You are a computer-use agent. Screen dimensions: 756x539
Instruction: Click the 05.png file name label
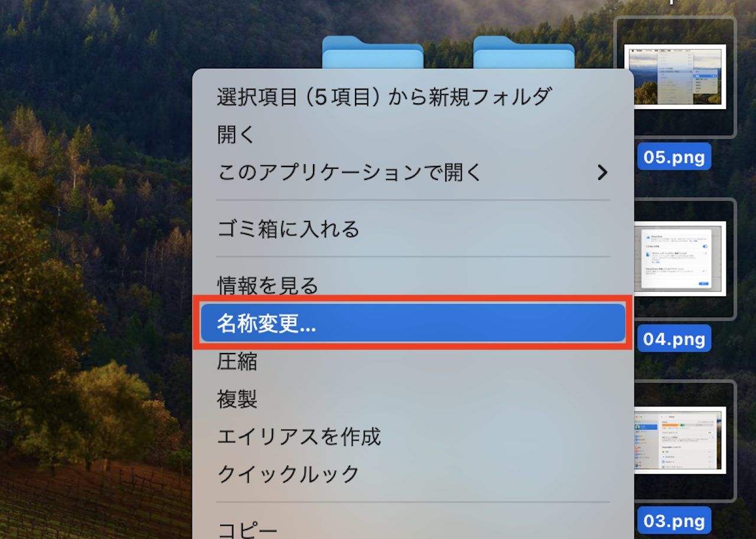click(x=674, y=156)
